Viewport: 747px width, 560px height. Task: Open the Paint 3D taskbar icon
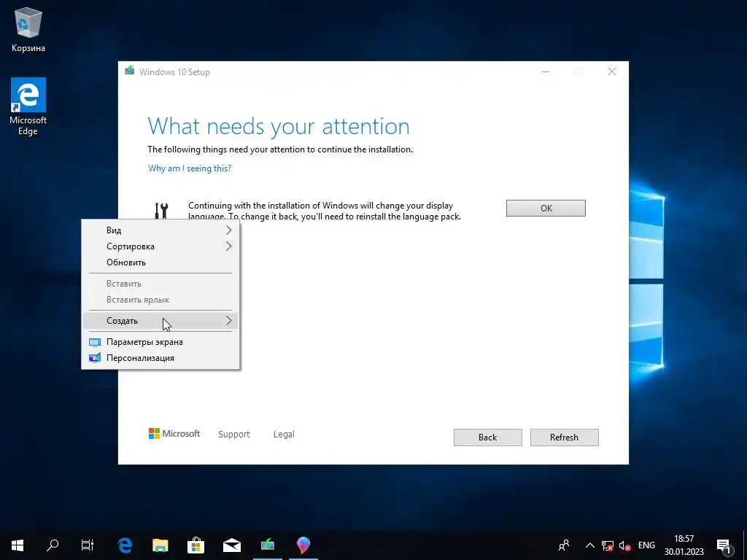tap(303, 545)
